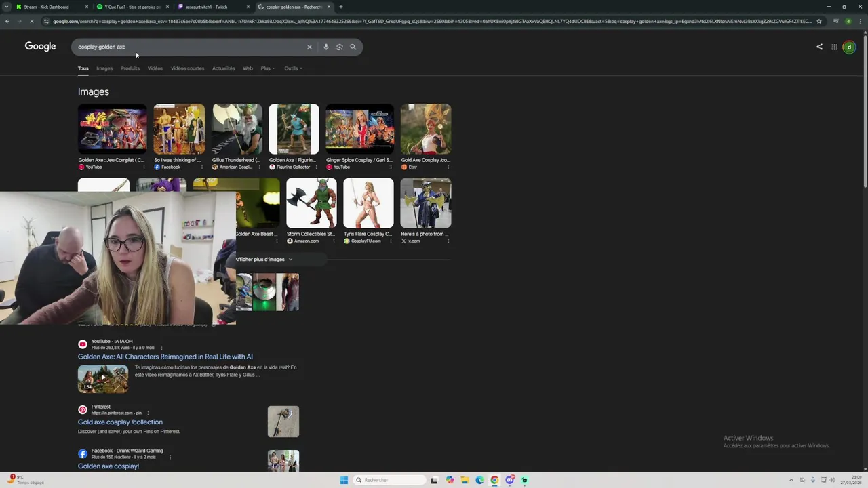Open 'Golden Axe : Jeu Complet' image thumbnail
The image size is (868, 488).
pos(112,129)
